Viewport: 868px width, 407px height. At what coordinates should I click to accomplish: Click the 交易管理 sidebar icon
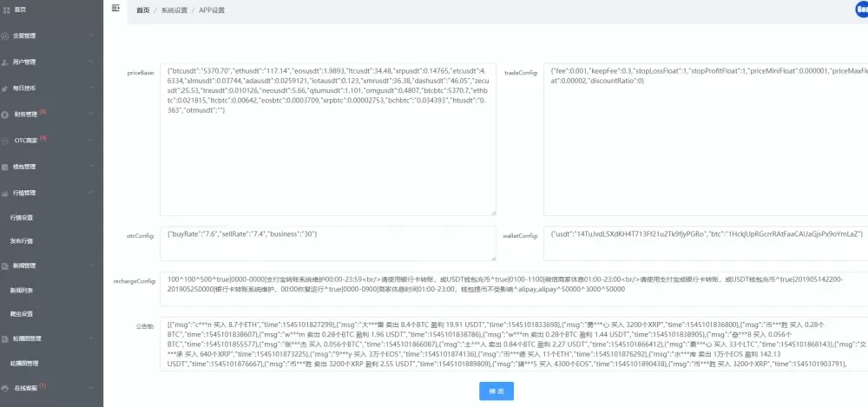click(5, 36)
